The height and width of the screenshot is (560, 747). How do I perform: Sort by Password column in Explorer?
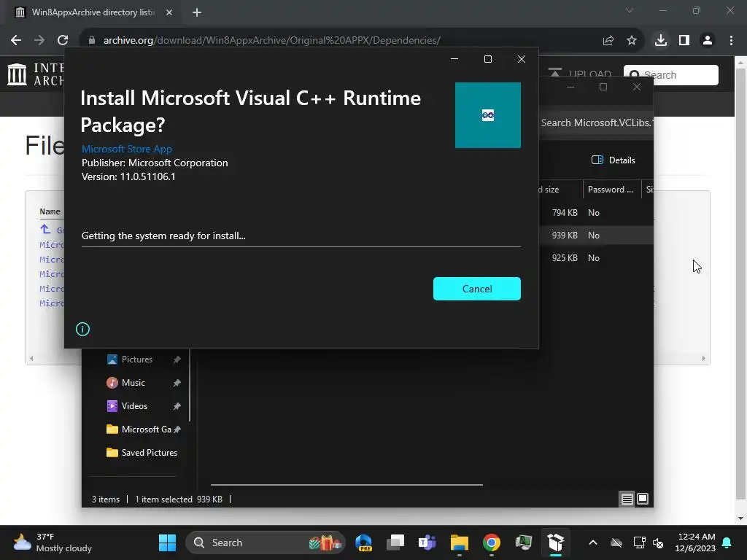point(611,190)
